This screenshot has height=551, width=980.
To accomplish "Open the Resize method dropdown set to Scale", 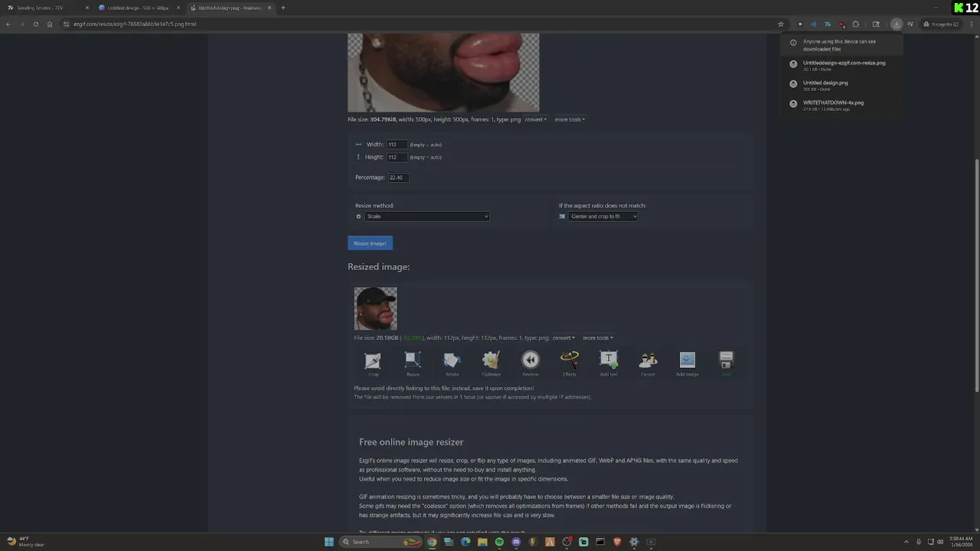I will (x=426, y=217).
